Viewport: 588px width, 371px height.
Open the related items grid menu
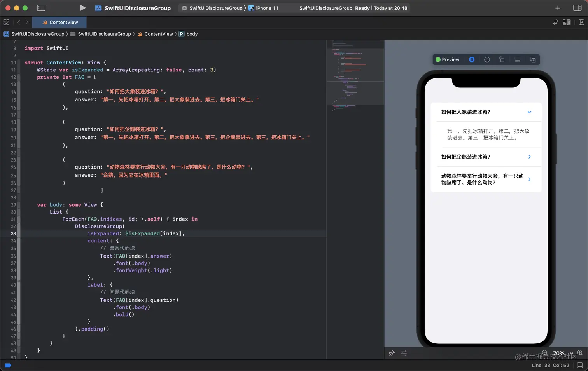point(7,22)
